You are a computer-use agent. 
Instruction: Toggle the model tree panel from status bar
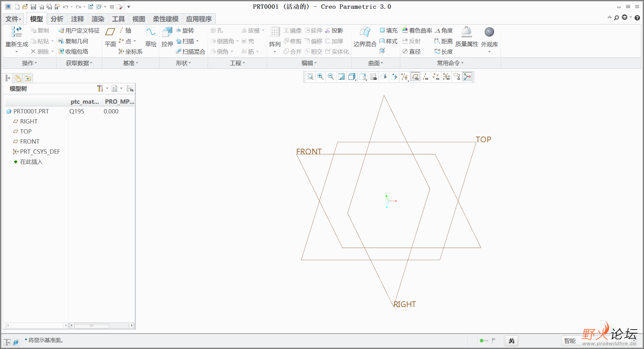click(x=7, y=342)
